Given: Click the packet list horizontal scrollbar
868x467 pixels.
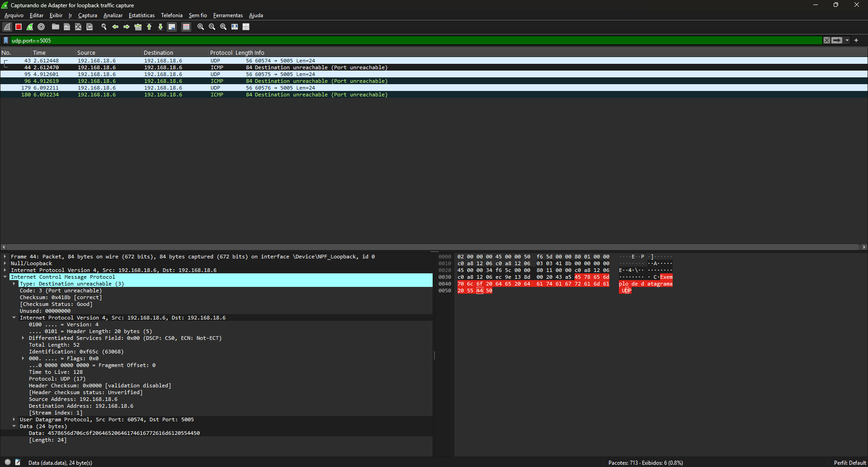Looking at the screenshot, I should click(434, 247).
